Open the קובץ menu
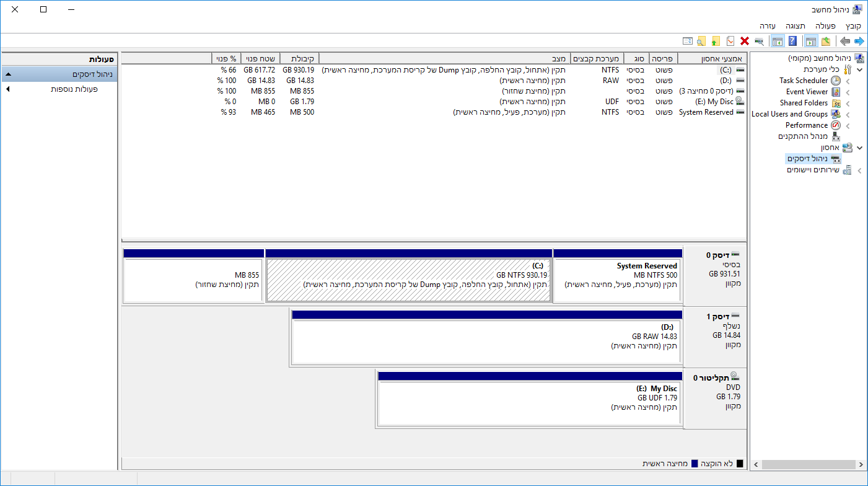 [854, 26]
